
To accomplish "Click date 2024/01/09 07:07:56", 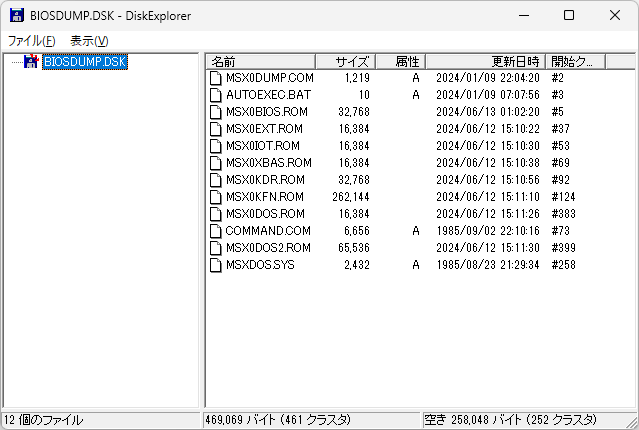I will [488, 95].
